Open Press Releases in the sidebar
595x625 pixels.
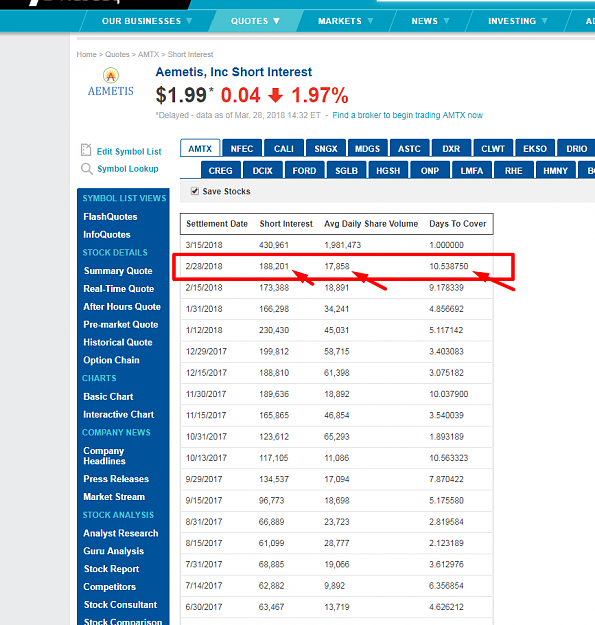click(116, 479)
